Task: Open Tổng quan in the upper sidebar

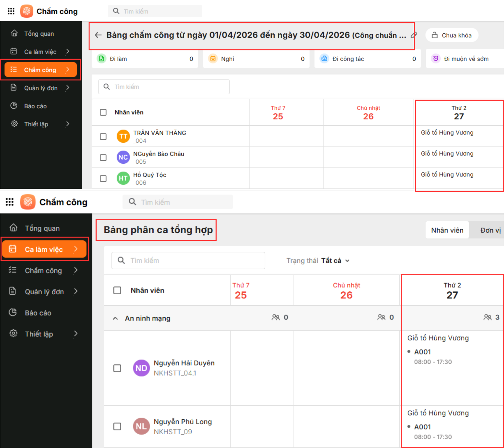Action: point(39,34)
